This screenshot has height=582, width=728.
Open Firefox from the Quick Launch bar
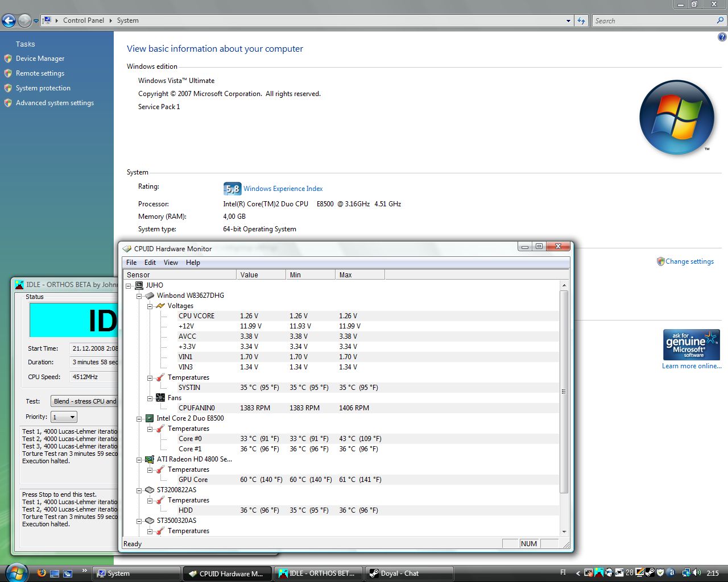click(42, 573)
